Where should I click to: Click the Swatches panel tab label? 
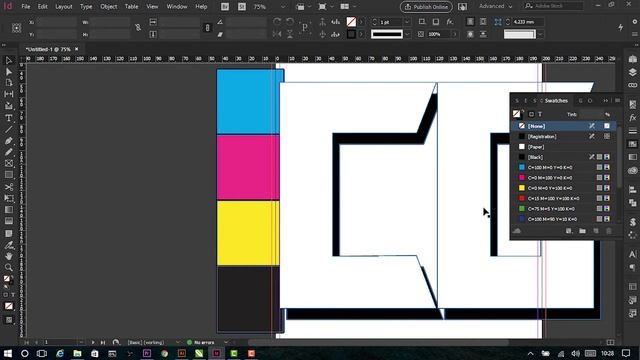tap(556, 101)
